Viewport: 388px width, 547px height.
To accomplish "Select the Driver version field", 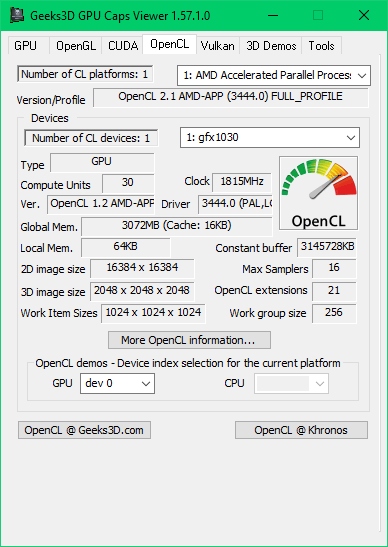I will click(x=235, y=204).
